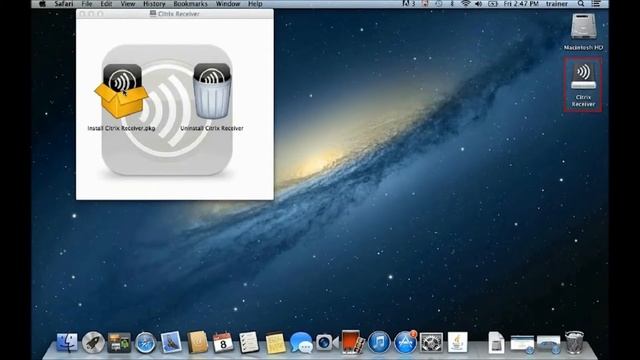Click the Fri 2:47 PM clock
The height and width of the screenshot is (360, 640).
(521, 4)
